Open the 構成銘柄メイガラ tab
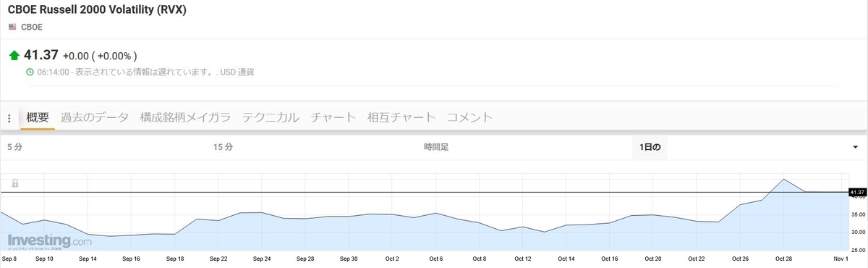868x268 pixels. tap(185, 117)
